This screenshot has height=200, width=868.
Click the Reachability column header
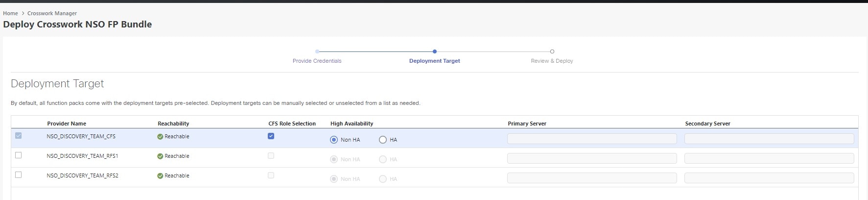[173, 124]
